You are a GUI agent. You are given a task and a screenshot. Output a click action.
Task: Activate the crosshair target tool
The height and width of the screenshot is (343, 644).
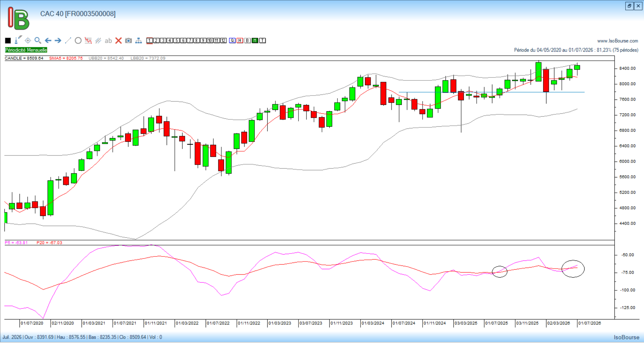(x=28, y=41)
